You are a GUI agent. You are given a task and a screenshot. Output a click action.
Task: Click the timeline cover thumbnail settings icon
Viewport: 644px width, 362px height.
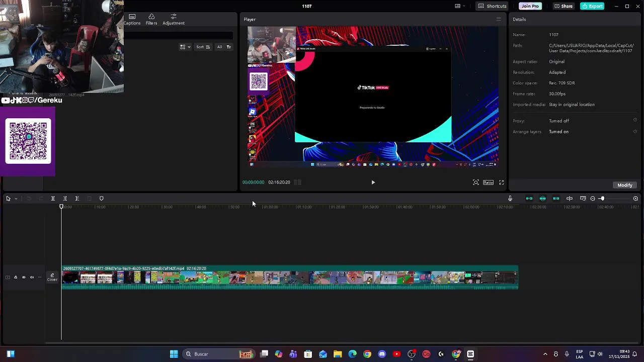pyautogui.click(x=583, y=199)
